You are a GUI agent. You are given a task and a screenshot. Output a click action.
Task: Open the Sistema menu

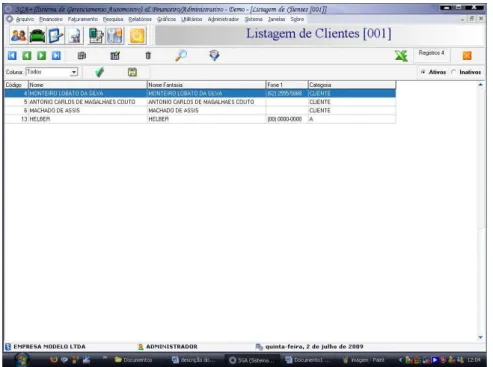(x=254, y=19)
